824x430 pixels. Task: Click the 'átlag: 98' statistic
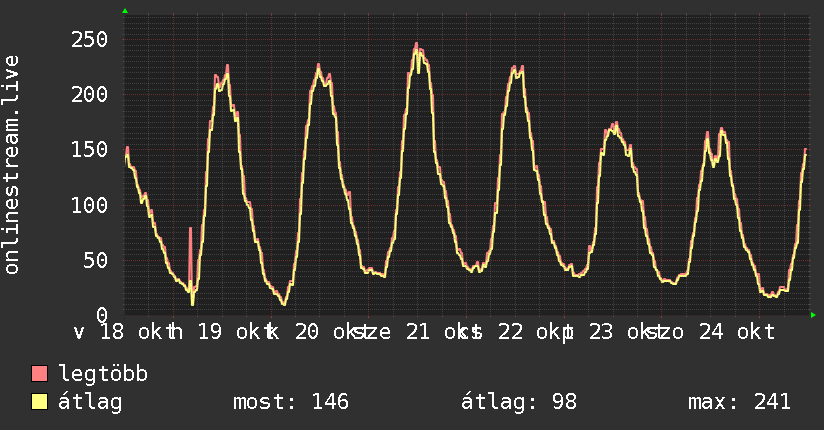[x=519, y=402]
